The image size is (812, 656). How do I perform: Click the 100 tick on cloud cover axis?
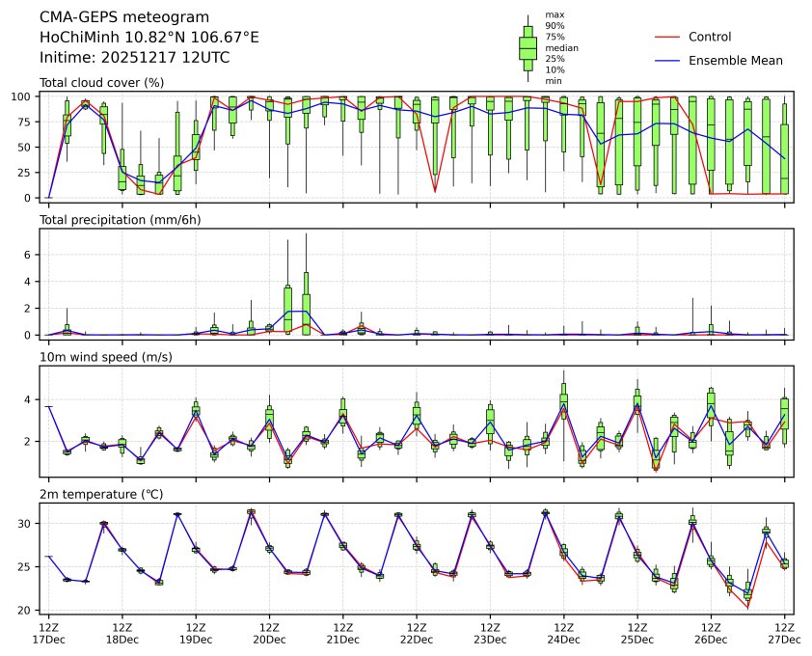(x=25, y=96)
